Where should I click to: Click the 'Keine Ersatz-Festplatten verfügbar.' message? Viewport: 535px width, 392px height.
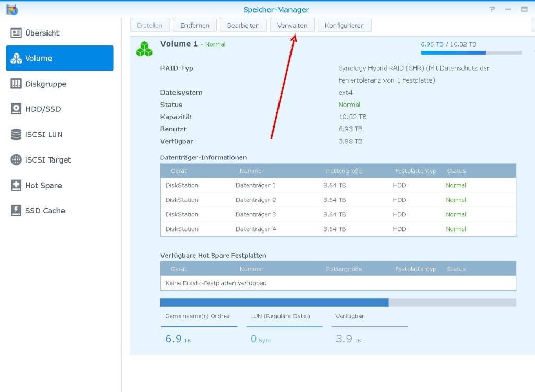point(216,283)
